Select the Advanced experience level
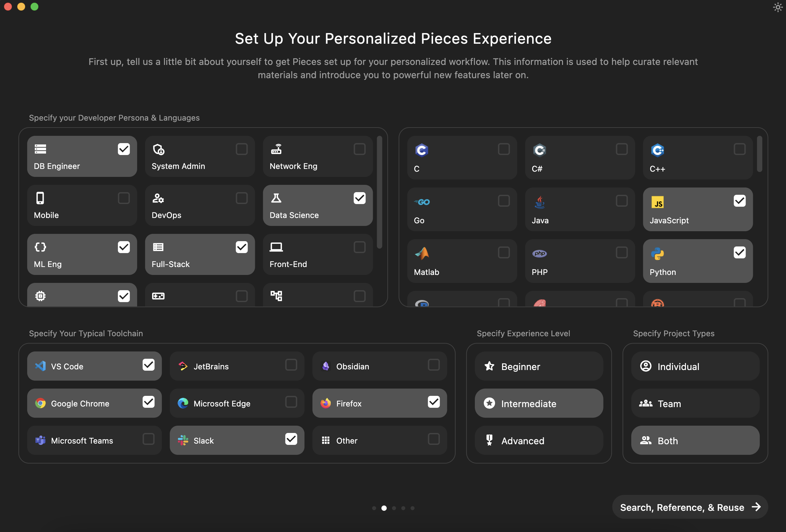 coord(538,440)
